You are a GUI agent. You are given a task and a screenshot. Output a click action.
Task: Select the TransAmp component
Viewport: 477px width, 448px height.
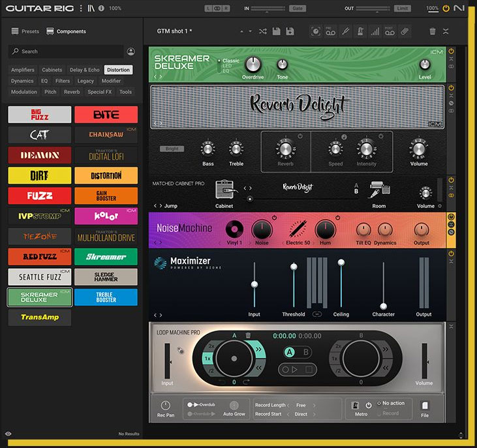point(40,318)
